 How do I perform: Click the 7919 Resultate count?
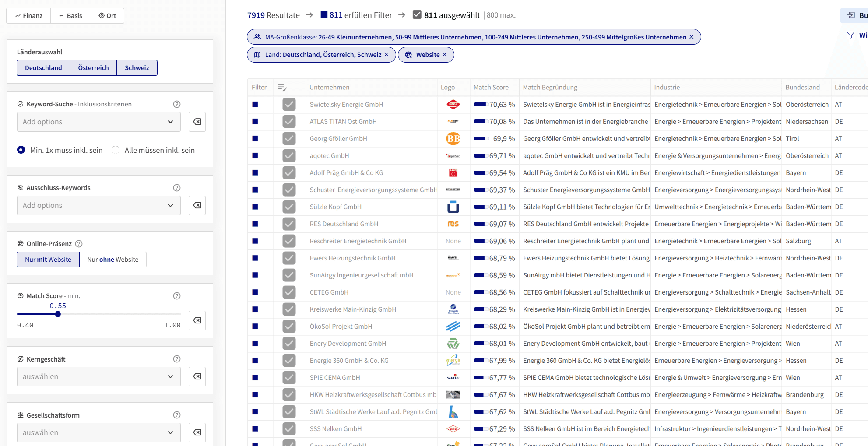(x=274, y=15)
